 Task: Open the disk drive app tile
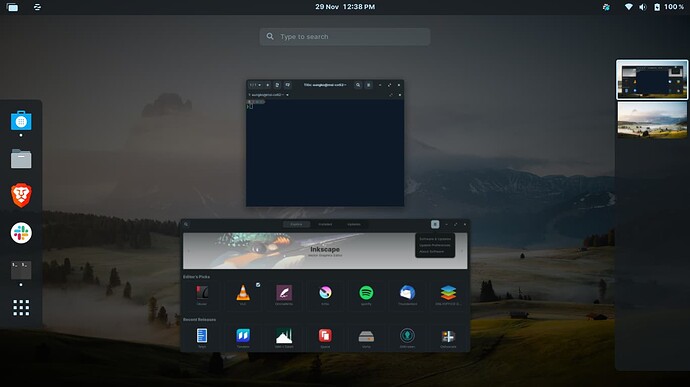point(366,337)
